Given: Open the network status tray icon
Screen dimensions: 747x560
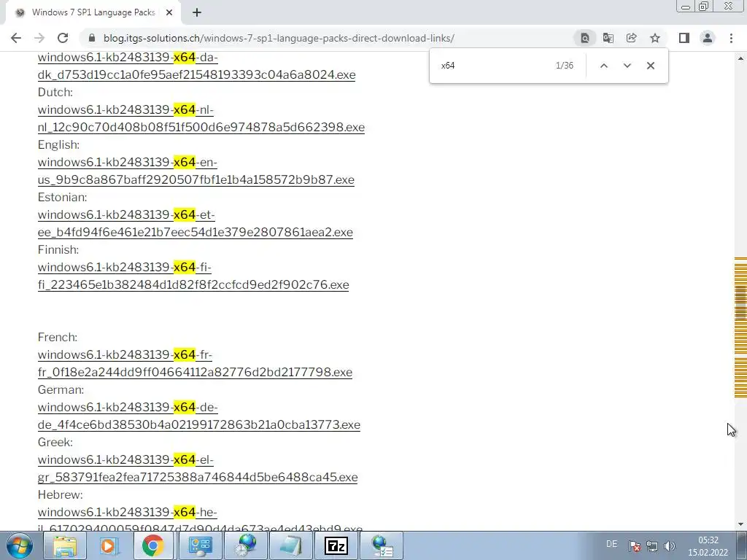Looking at the screenshot, I should point(652,546).
